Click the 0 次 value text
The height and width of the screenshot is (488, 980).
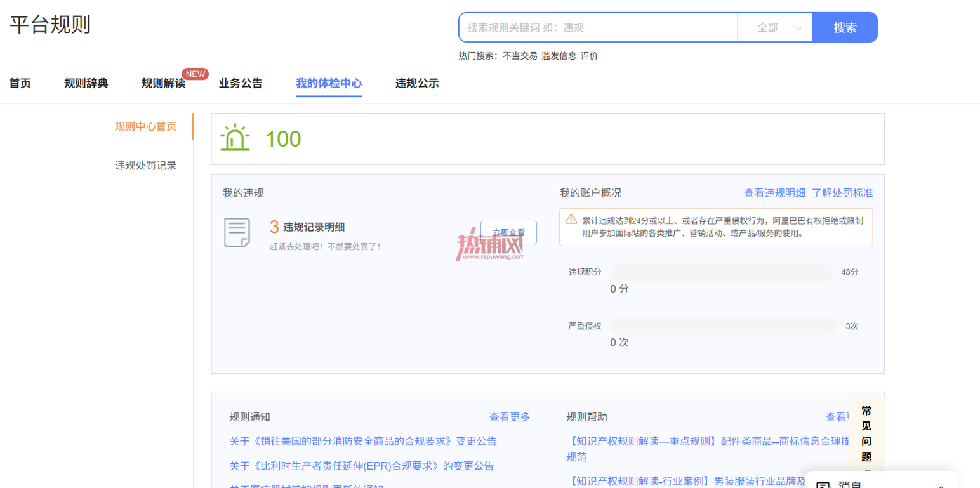point(619,343)
